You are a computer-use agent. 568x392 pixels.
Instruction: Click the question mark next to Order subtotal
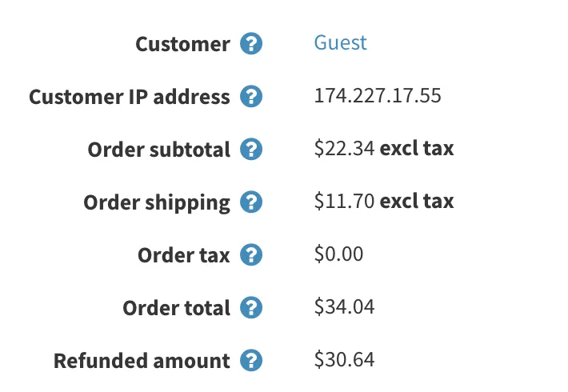(x=251, y=149)
